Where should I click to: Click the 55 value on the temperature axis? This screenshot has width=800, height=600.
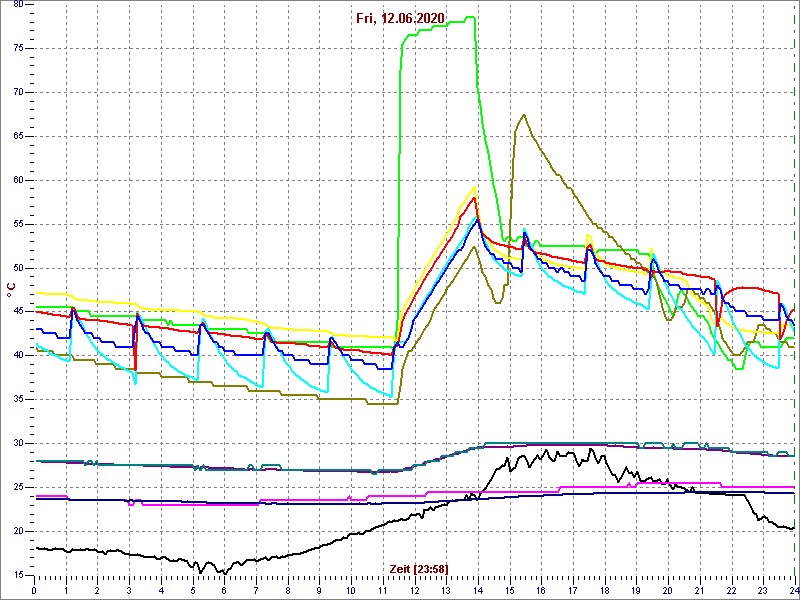point(18,224)
